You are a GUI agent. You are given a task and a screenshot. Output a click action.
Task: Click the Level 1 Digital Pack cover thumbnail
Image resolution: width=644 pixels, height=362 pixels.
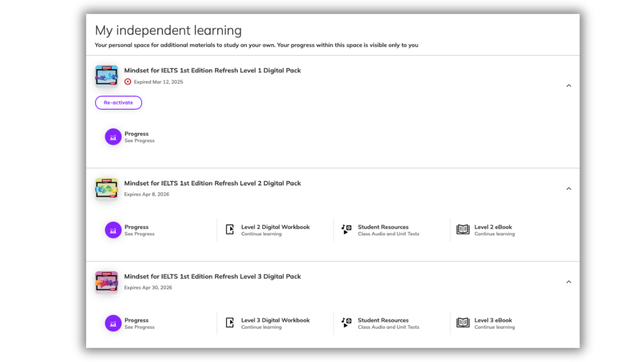[107, 76]
